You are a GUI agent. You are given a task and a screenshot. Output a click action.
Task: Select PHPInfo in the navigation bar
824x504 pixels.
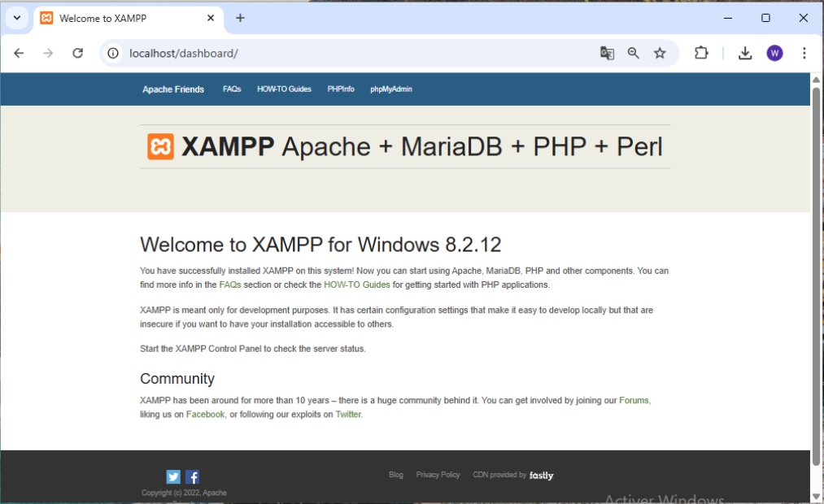tap(341, 89)
